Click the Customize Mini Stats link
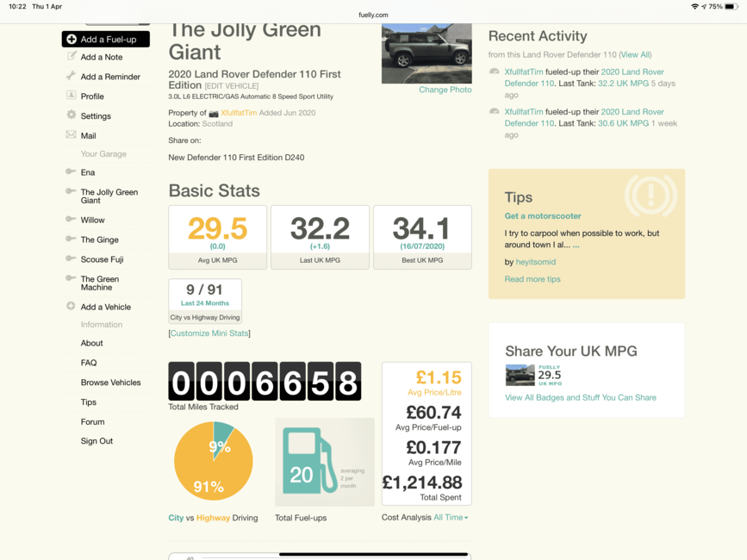 [x=209, y=333]
